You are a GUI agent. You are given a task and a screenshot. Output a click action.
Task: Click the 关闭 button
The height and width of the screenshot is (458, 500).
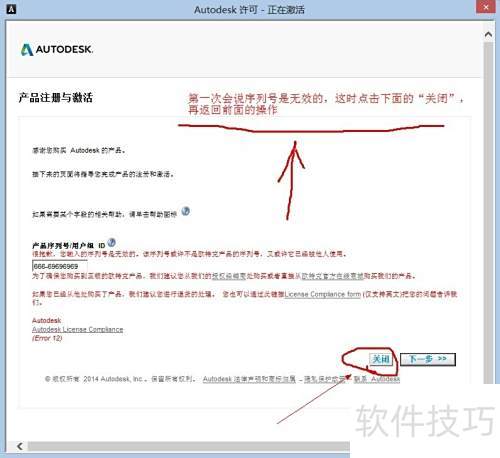tap(381, 359)
